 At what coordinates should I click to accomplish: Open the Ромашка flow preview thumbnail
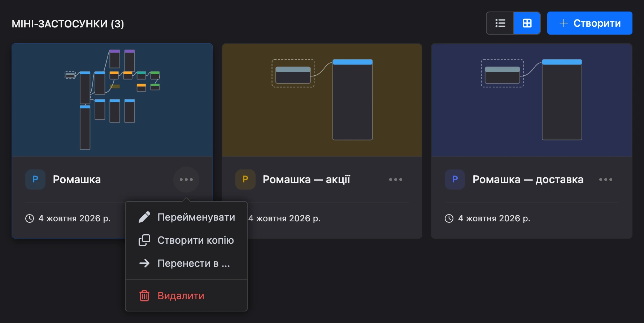click(112, 100)
